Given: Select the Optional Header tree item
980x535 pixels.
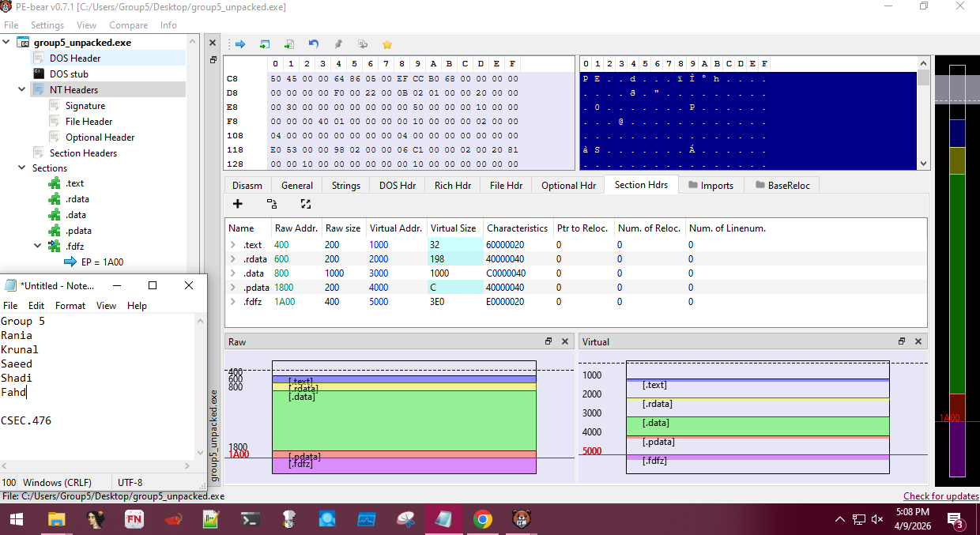Looking at the screenshot, I should coord(100,138).
